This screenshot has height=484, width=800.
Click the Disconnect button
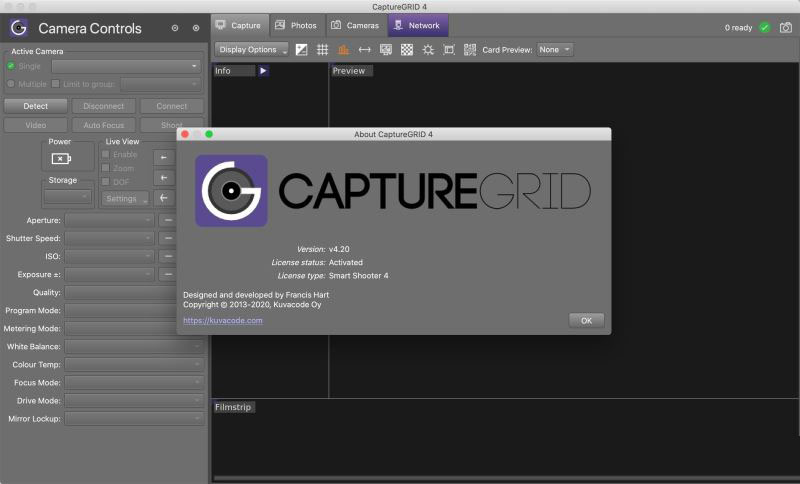pyautogui.click(x=104, y=106)
